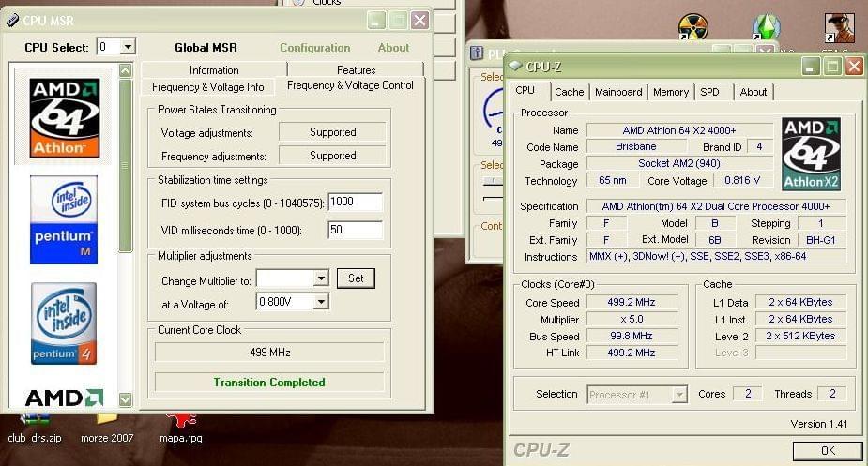This screenshot has height=466, width=868.
Task: Open the radiation-symbol desktop shortcut
Action: (693, 27)
